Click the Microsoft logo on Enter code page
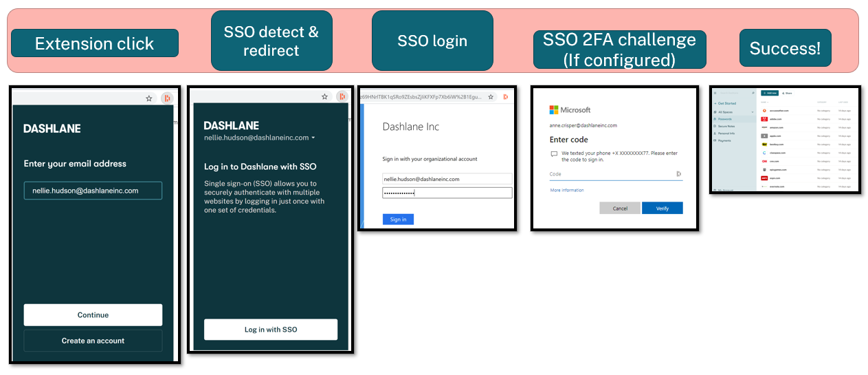 pyautogui.click(x=570, y=110)
